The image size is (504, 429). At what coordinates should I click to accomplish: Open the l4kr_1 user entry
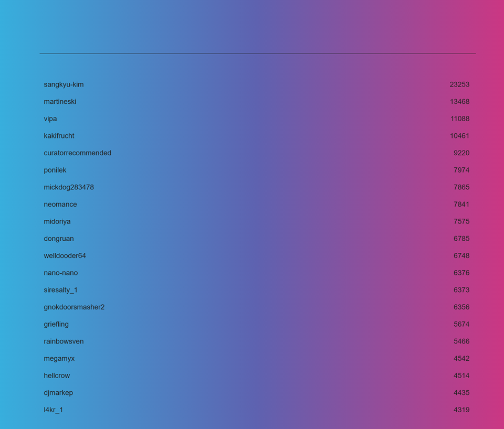point(53,410)
